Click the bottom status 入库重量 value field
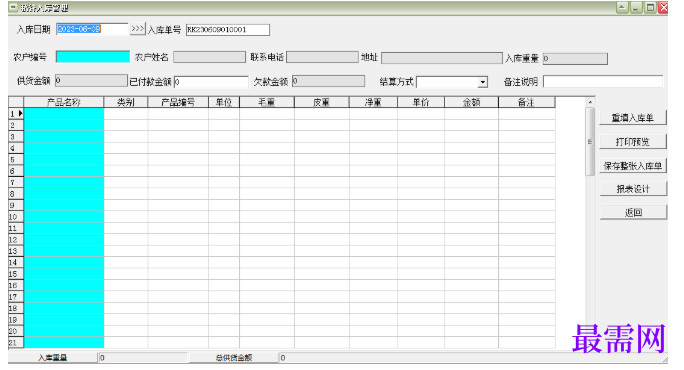This screenshot has height=370, width=684. click(x=143, y=358)
